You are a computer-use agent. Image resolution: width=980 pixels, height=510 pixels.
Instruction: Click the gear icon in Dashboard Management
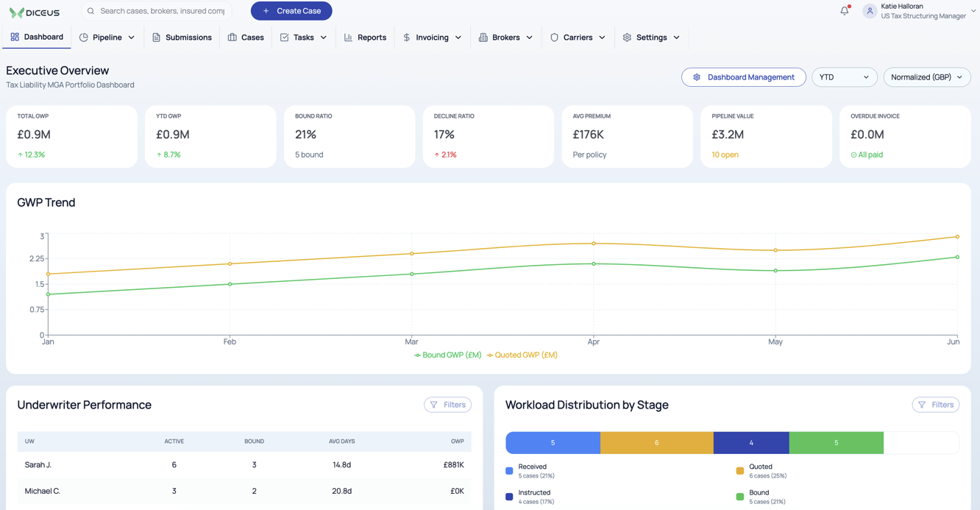point(697,77)
